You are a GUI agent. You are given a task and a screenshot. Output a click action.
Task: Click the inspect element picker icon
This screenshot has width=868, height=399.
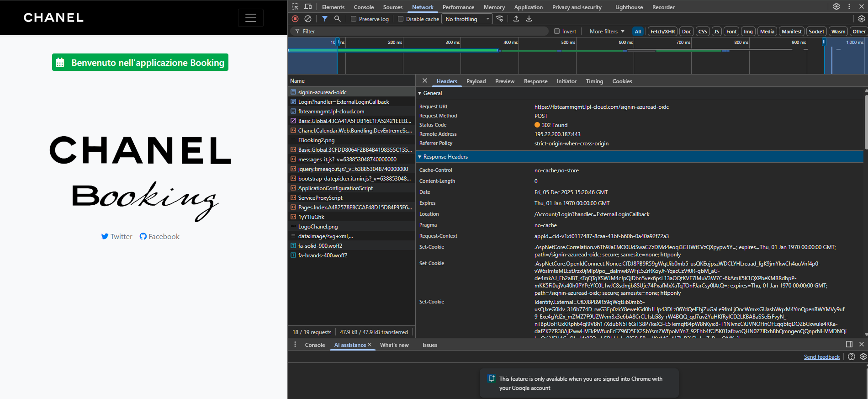(295, 7)
